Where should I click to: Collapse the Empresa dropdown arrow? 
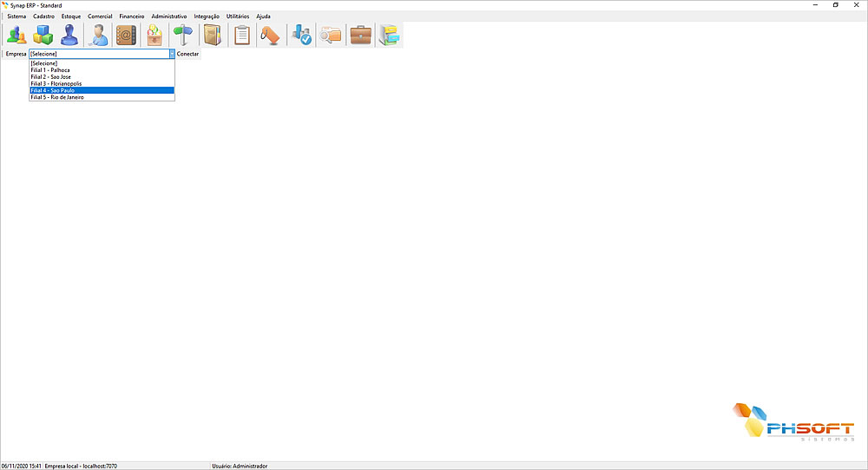click(x=171, y=54)
